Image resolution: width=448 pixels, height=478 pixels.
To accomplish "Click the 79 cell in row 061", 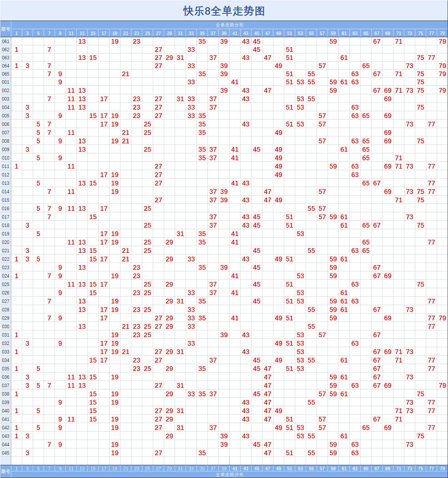I will [442, 42].
